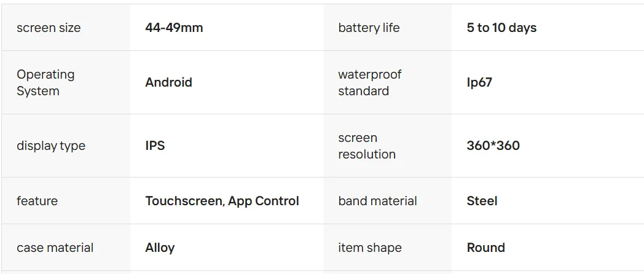
Task: Select the 'Steel' value text
Action: click(x=482, y=201)
